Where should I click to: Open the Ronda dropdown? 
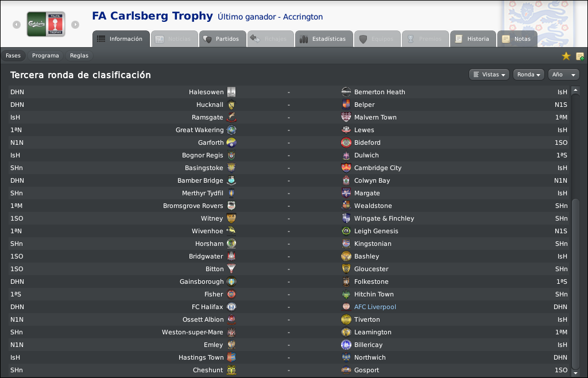(528, 75)
